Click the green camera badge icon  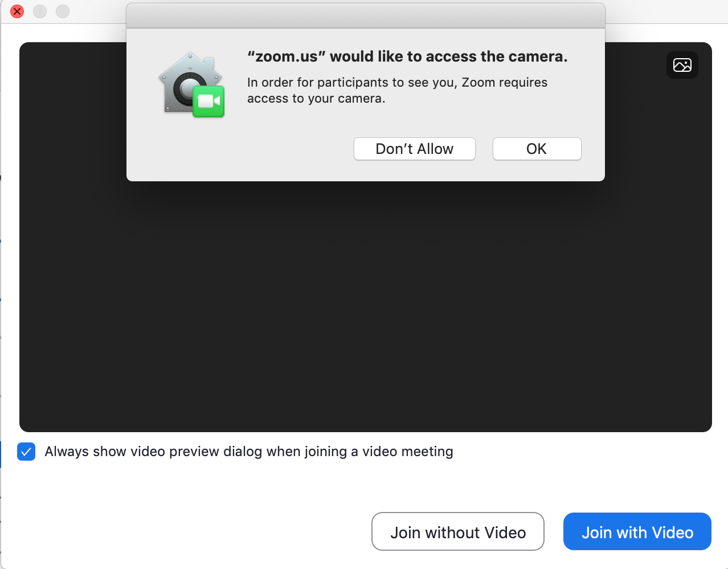[x=208, y=101]
